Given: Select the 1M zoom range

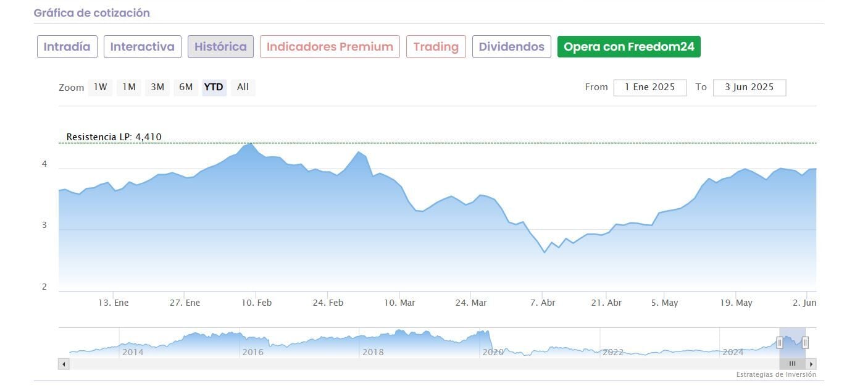Looking at the screenshot, I should [x=128, y=87].
